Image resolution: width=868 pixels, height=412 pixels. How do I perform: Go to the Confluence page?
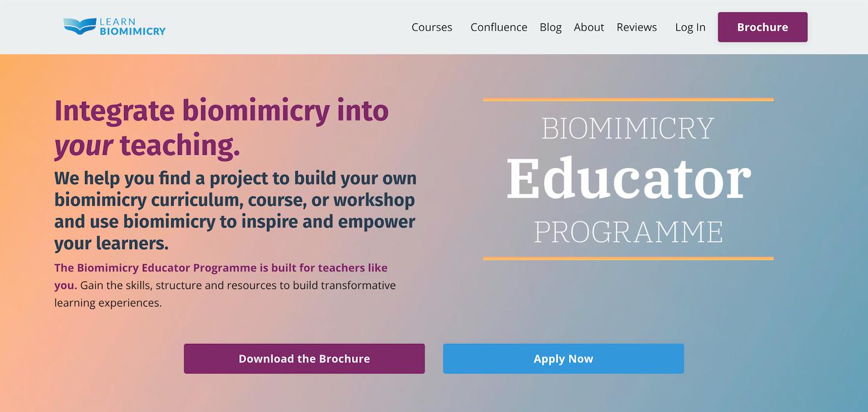coord(498,27)
